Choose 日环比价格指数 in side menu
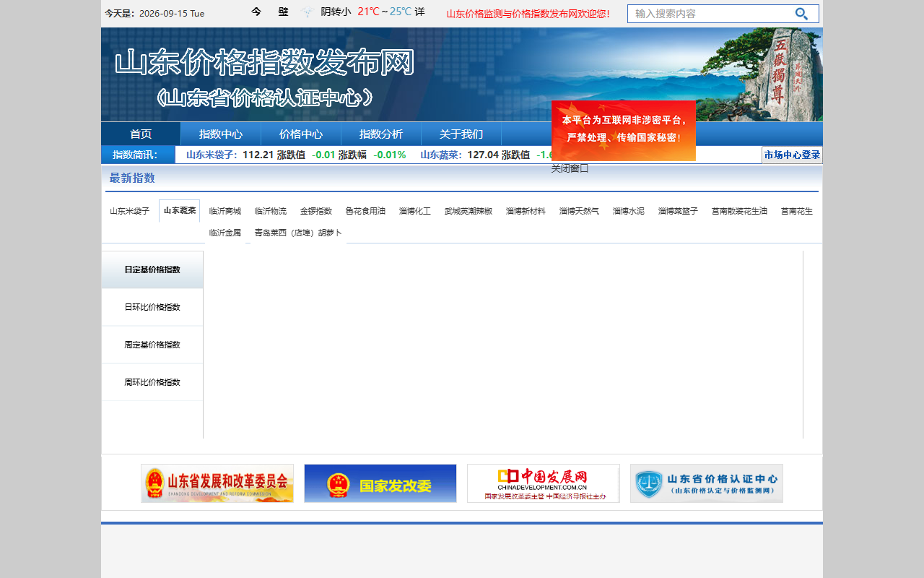The width and height of the screenshot is (924, 578). point(152,307)
